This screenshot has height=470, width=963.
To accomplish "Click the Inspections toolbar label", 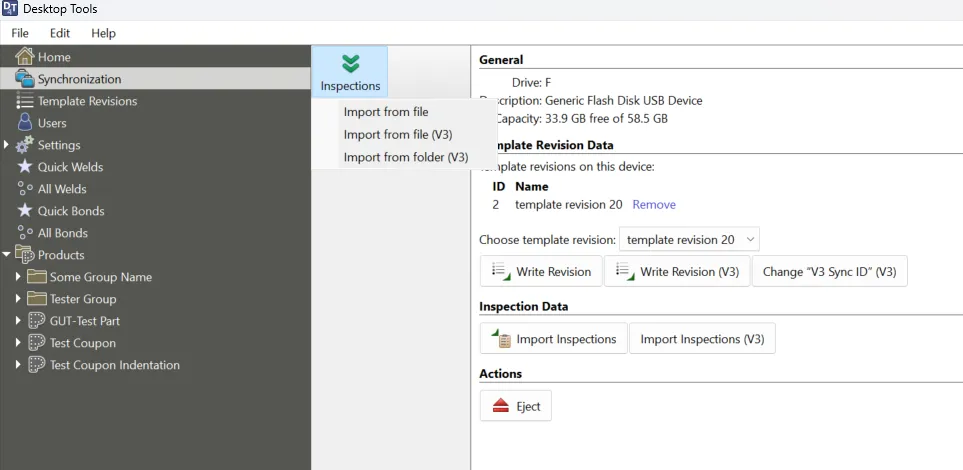I will pos(350,86).
